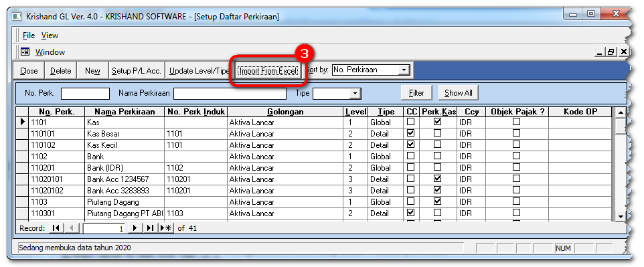Click status text 'Sedang membuka data tahun 2020'
Screen dimensions: 644x267
(x=75, y=248)
